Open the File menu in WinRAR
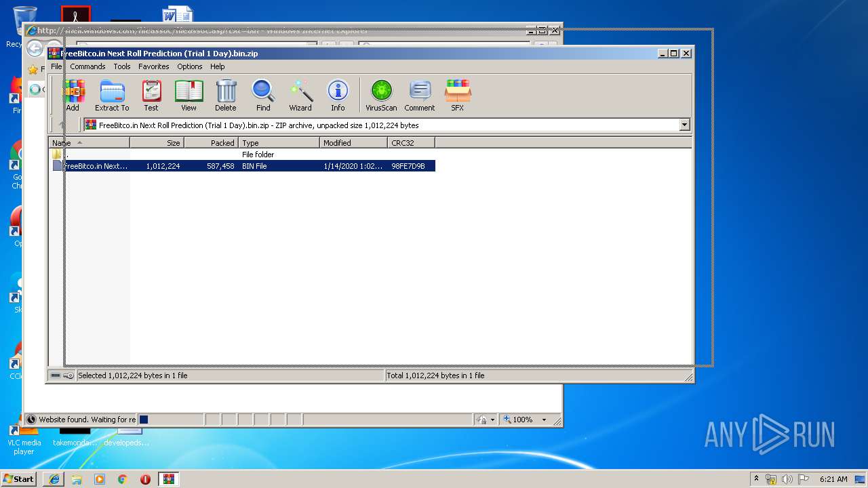This screenshot has height=488, width=868. (x=56, y=66)
